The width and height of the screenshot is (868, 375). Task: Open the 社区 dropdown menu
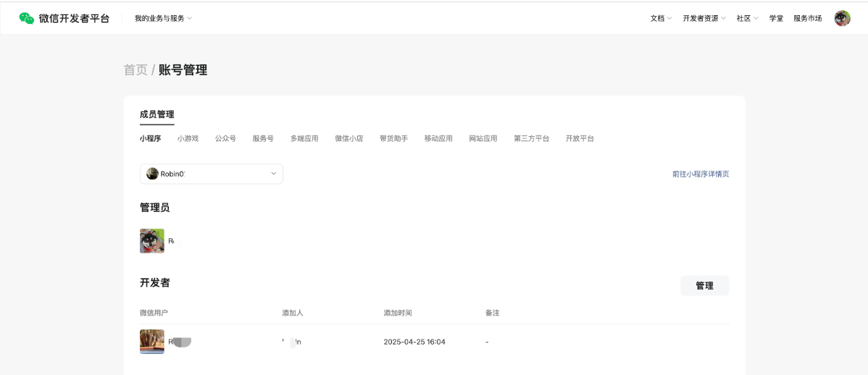(747, 18)
